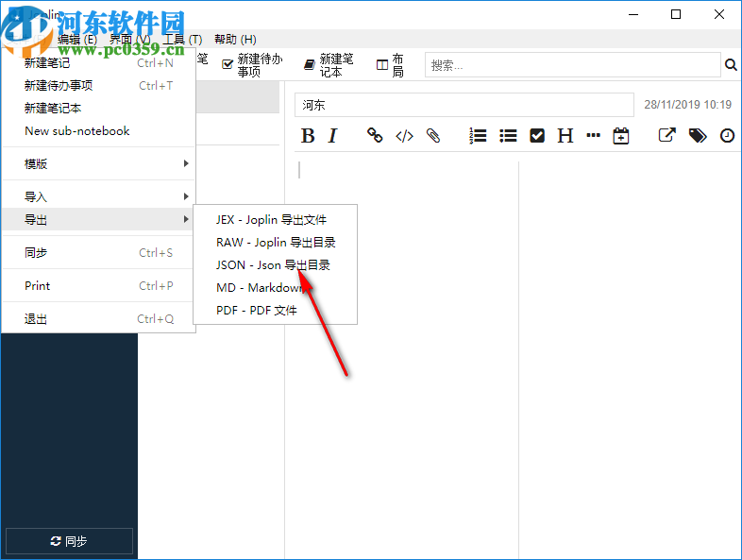Choose 新建笔记 from the file menu
The image size is (742, 560).
tap(98, 63)
